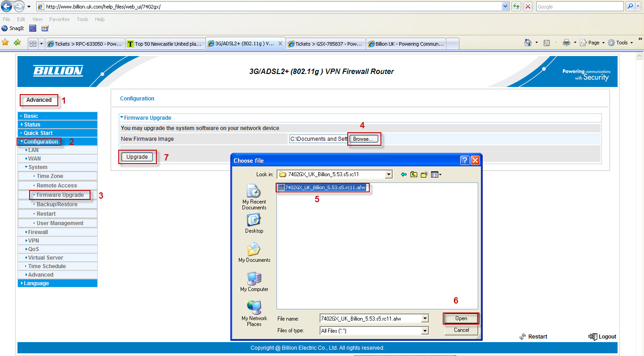Go up one folder level in dialog

pyautogui.click(x=414, y=174)
